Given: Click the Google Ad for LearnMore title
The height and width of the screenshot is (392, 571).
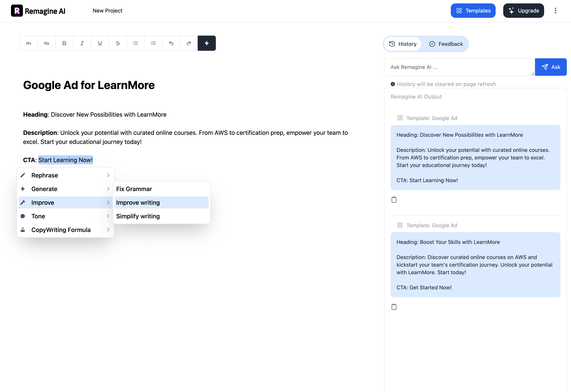Looking at the screenshot, I should click(x=89, y=85).
